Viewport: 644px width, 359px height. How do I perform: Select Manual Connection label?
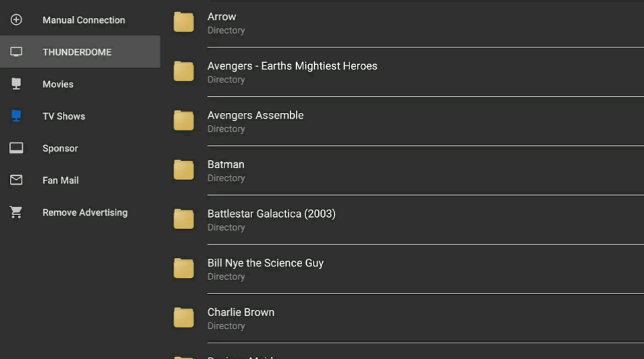84,20
